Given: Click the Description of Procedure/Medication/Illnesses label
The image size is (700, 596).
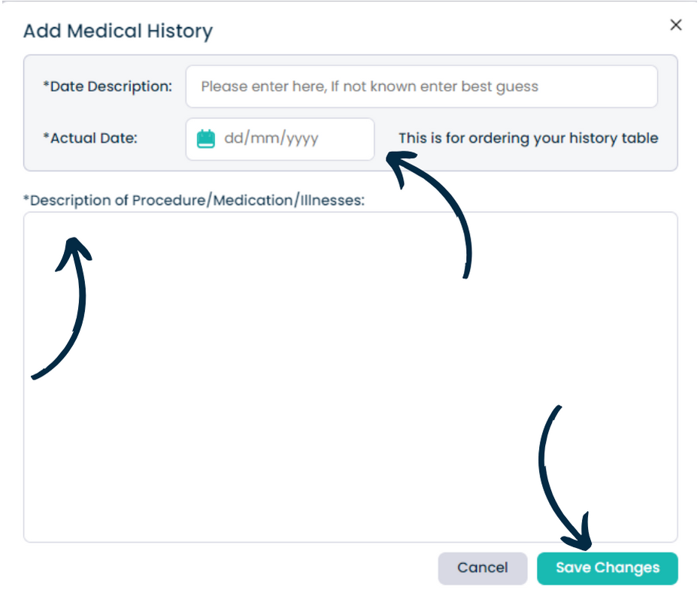Looking at the screenshot, I should pyautogui.click(x=194, y=201).
